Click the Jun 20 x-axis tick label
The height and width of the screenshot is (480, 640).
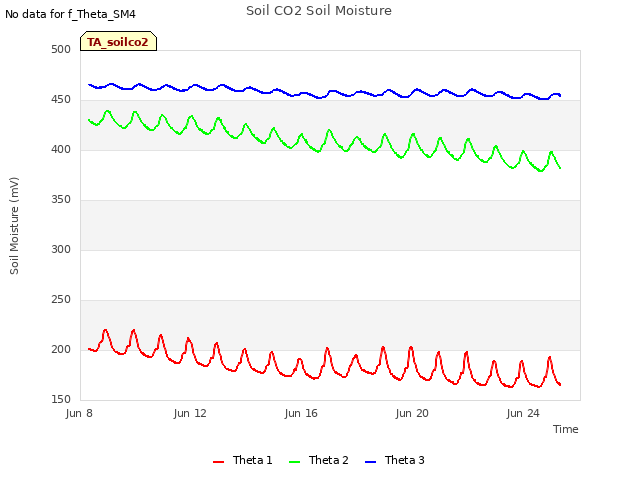(412, 413)
